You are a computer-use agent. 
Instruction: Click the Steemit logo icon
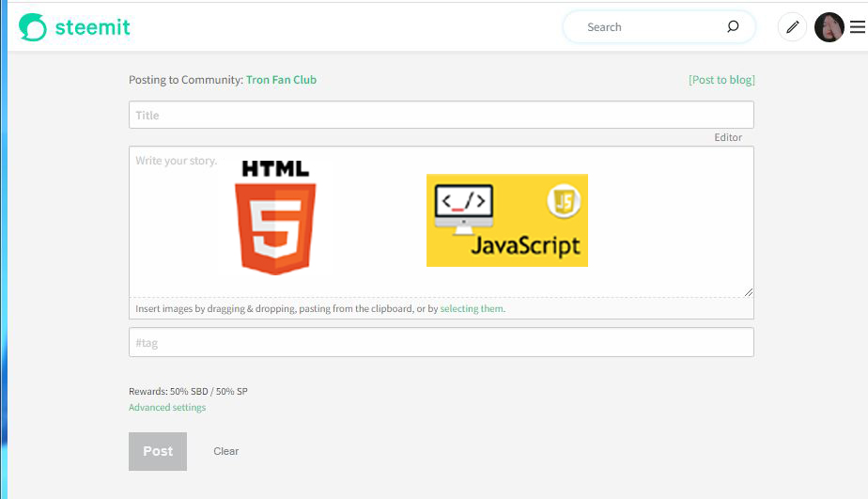point(33,27)
